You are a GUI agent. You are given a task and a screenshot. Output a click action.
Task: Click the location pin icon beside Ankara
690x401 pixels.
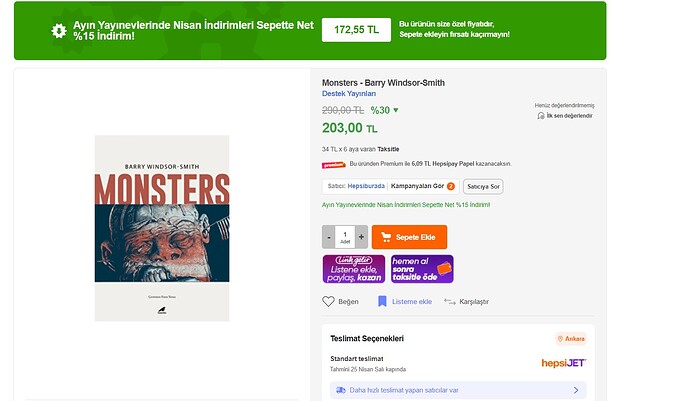pos(561,339)
